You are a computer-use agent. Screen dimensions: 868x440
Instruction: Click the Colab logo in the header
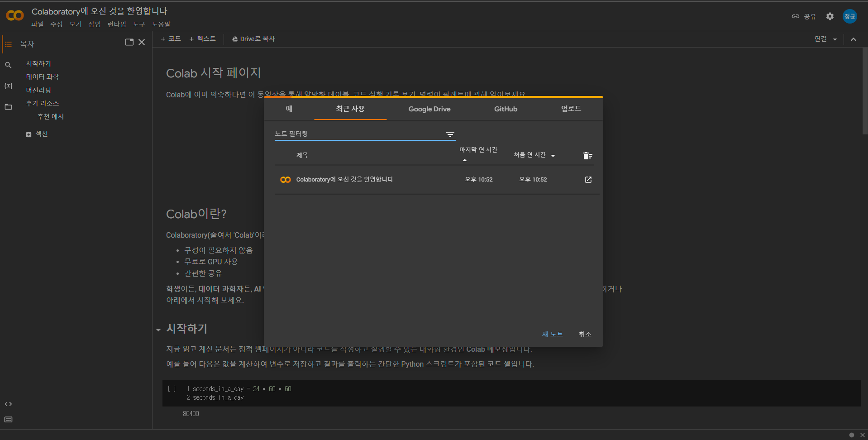click(x=15, y=16)
